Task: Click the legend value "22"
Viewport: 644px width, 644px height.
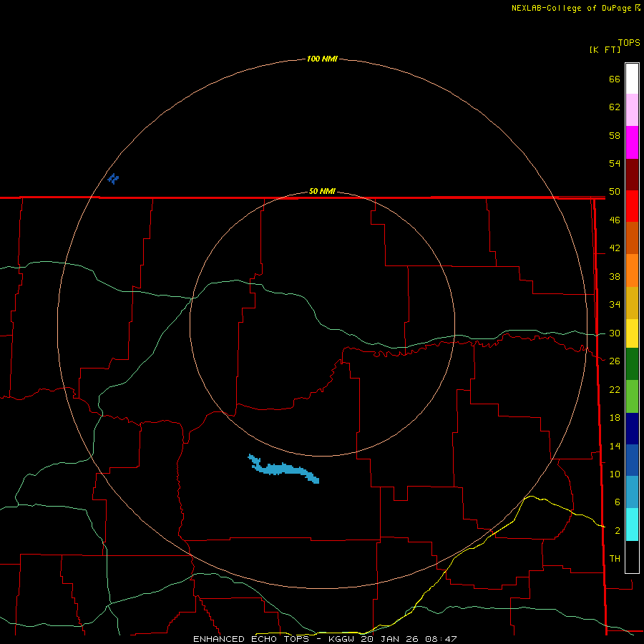Action: point(615,390)
